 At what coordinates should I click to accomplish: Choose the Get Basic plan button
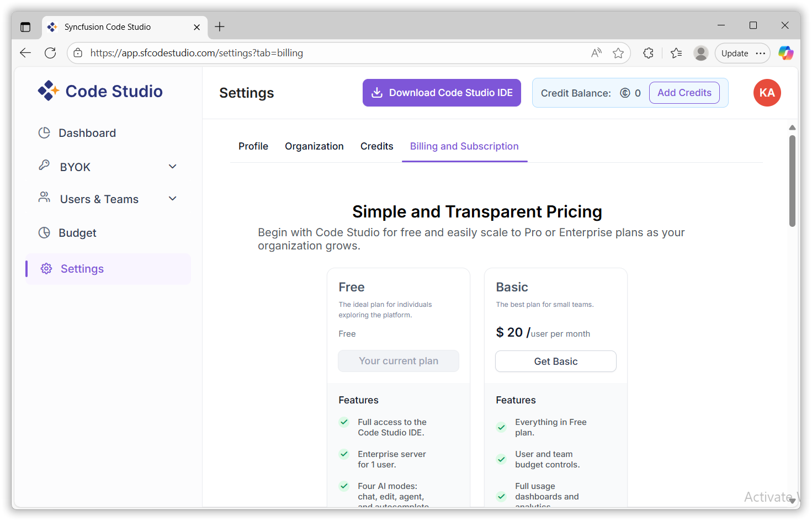coord(555,361)
